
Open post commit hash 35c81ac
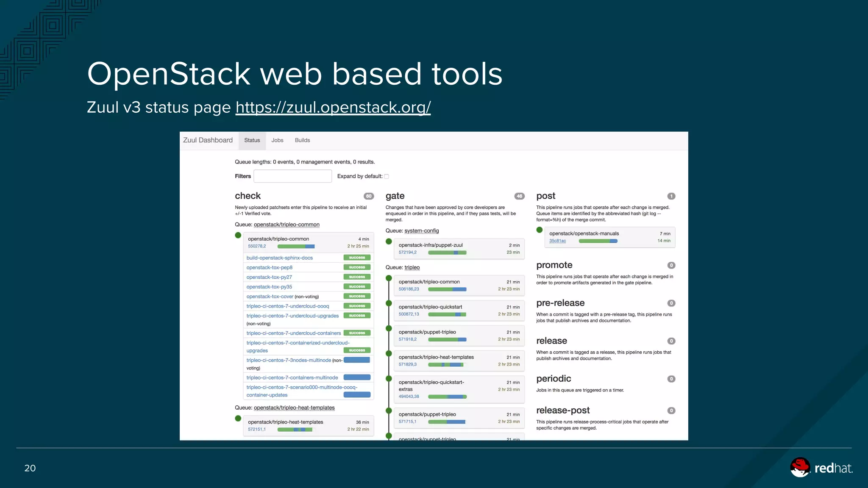tap(558, 241)
